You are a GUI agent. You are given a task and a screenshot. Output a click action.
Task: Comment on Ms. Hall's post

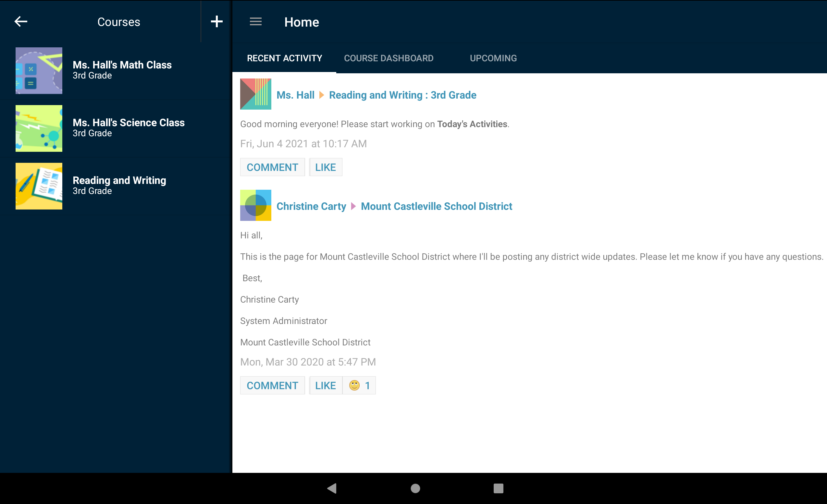[x=272, y=167]
